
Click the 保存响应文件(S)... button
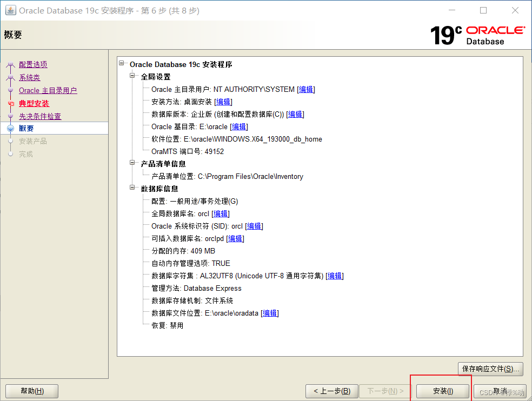click(x=490, y=369)
